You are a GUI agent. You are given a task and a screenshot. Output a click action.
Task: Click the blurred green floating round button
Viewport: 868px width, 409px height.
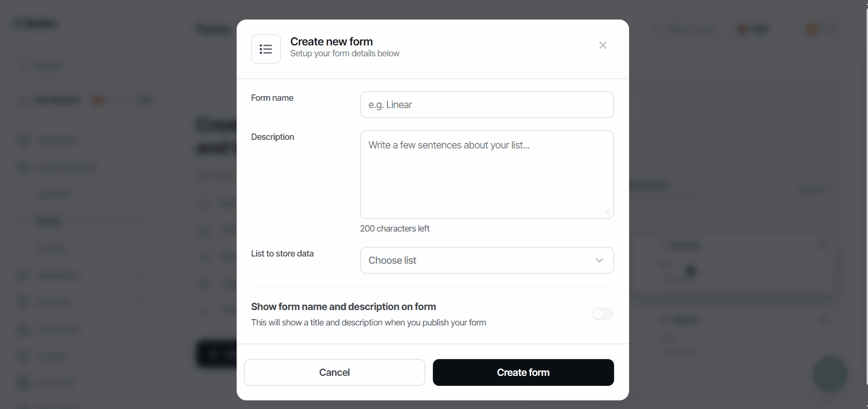[x=830, y=374]
